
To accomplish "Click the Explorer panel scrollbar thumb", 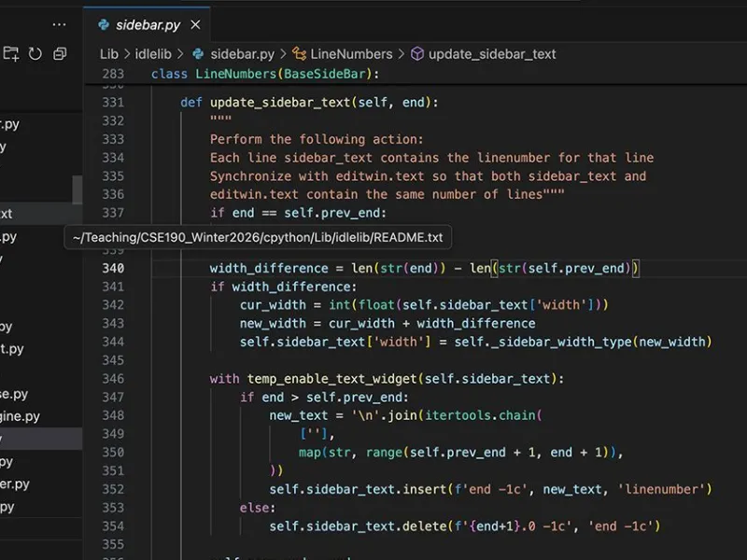I will [x=78, y=189].
